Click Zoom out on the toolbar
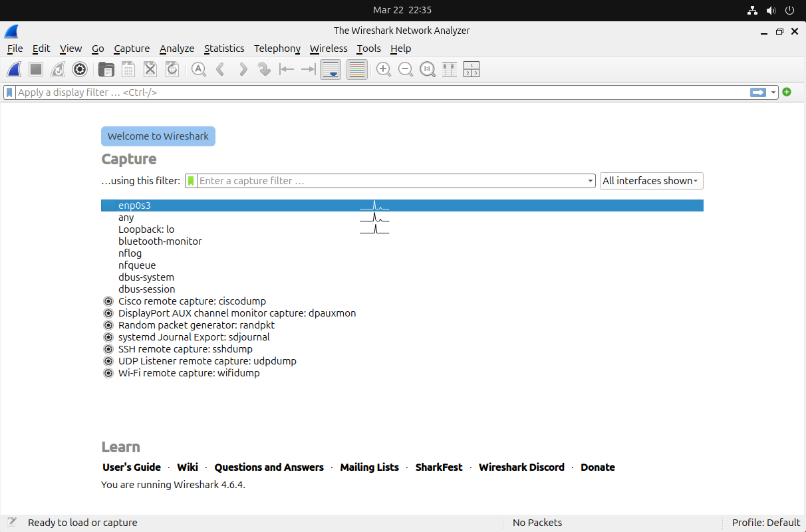The height and width of the screenshot is (532, 806). [x=406, y=69]
